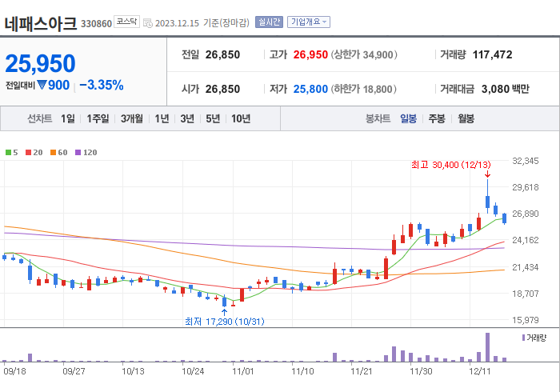Image resolution: width=560 pixels, height=392 pixels.
Task: Click the 11/01 date axis label
Action: tap(243, 371)
